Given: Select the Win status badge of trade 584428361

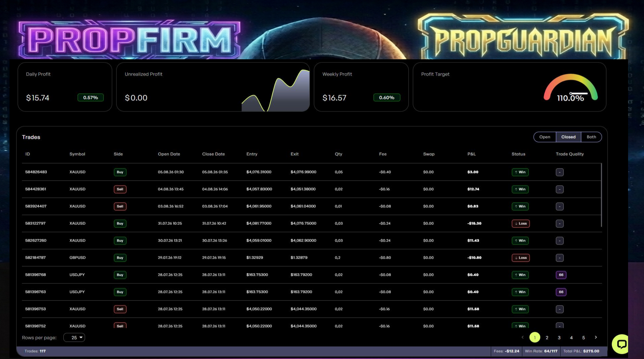Looking at the screenshot, I should coord(520,189).
